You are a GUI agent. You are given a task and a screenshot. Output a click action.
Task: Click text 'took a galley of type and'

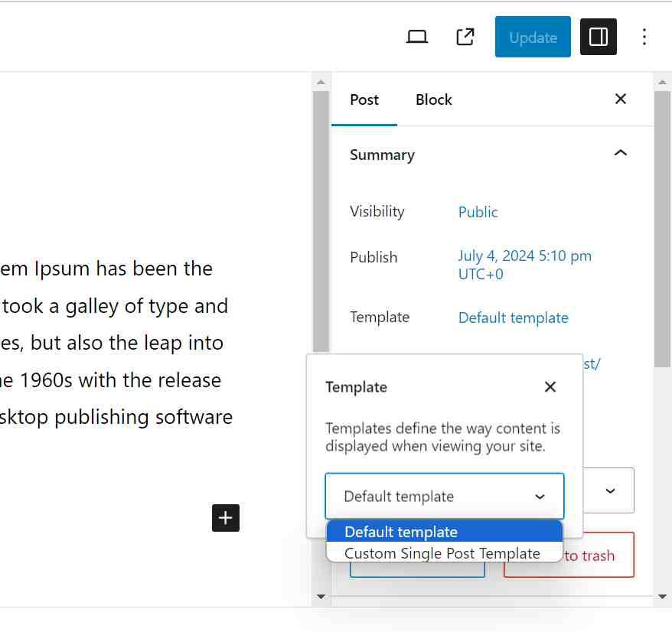pos(116,306)
